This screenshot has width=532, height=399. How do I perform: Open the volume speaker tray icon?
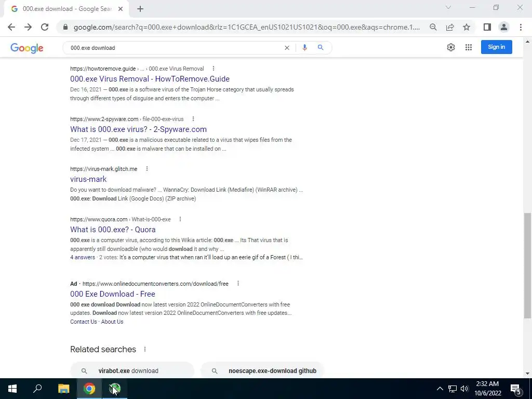464,389
